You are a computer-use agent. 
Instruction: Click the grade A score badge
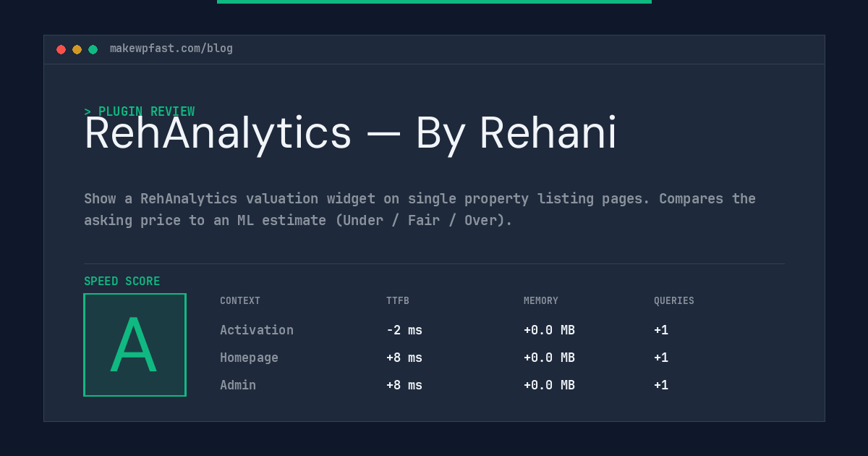(135, 345)
